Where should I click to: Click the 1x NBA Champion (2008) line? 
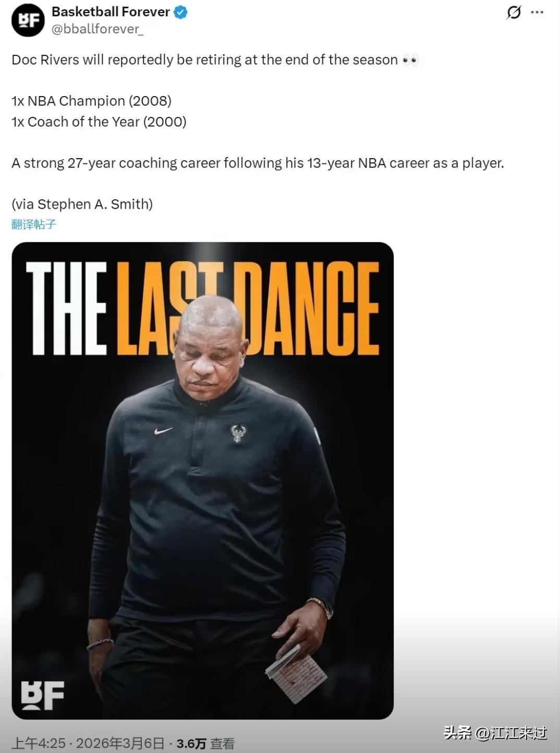pyautogui.click(x=92, y=101)
